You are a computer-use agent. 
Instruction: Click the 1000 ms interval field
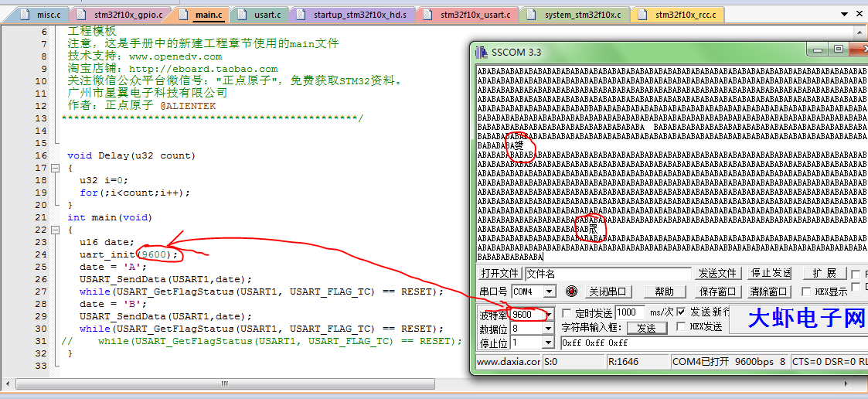[x=629, y=312]
